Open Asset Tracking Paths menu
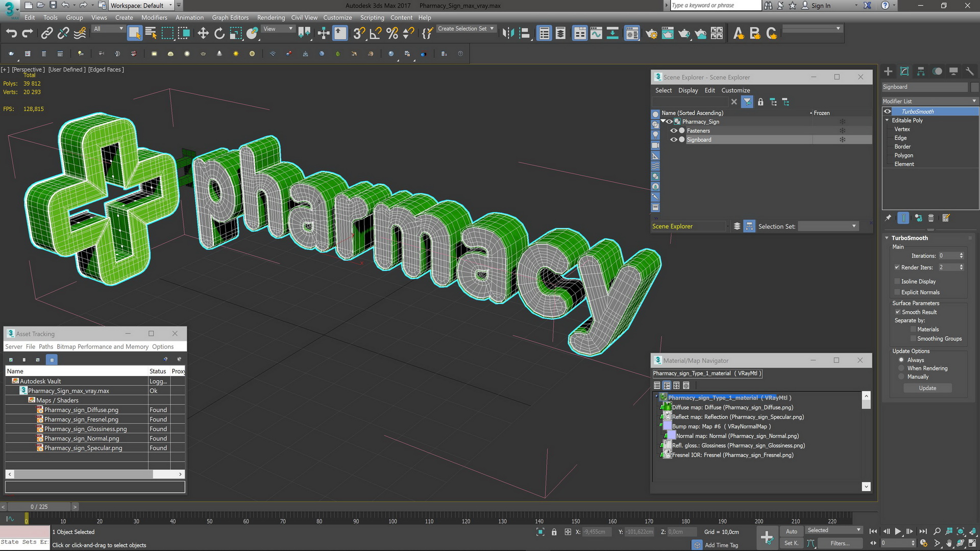The width and height of the screenshot is (980, 551). pyautogui.click(x=46, y=347)
